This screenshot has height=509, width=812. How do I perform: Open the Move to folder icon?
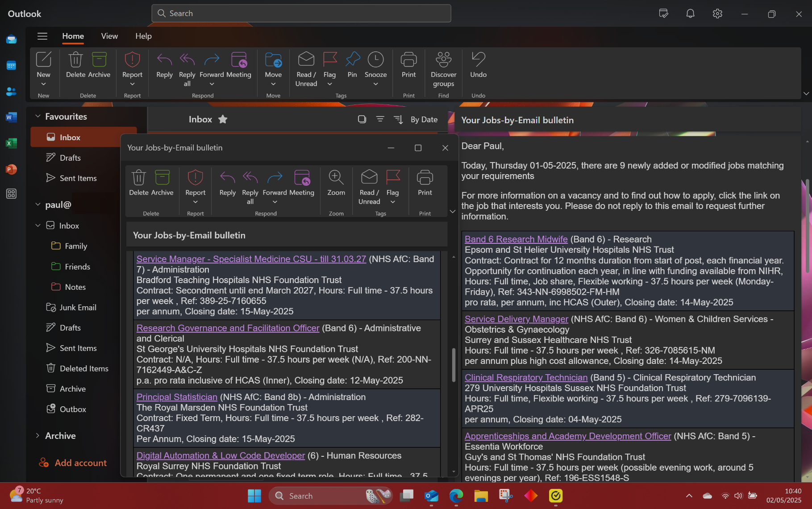point(273,60)
